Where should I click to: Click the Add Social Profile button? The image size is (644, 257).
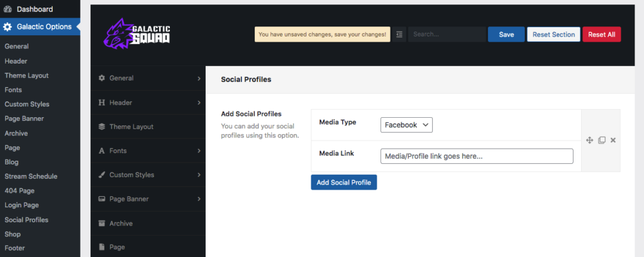click(344, 182)
